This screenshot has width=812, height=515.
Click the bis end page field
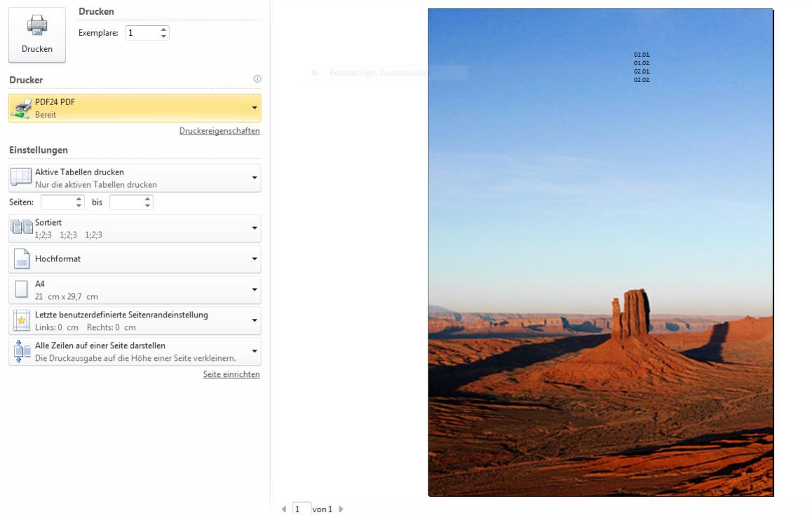click(x=126, y=202)
